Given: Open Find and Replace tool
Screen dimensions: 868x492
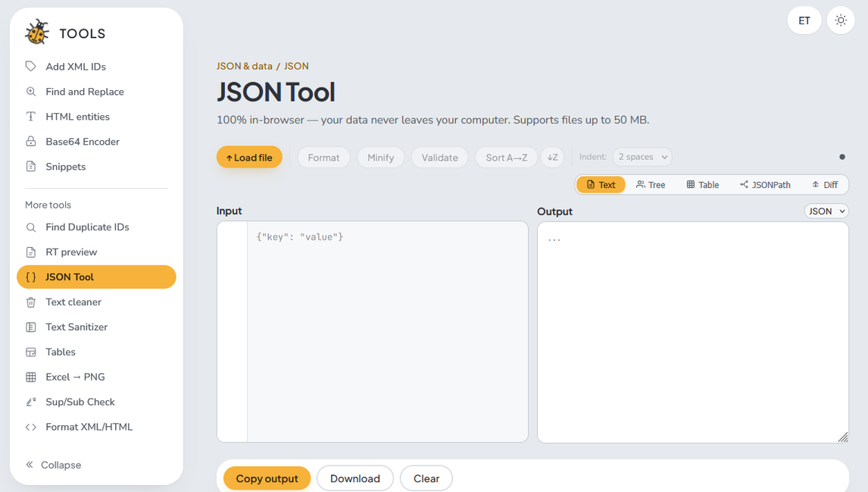Looking at the screenshot, I should pyautogui.click(x=96, y=92).
